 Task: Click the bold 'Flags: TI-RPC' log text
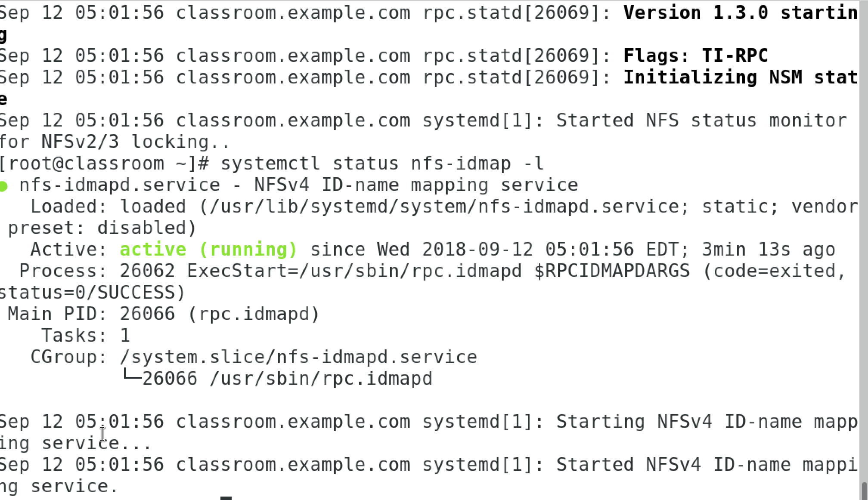tap(696, 56)
